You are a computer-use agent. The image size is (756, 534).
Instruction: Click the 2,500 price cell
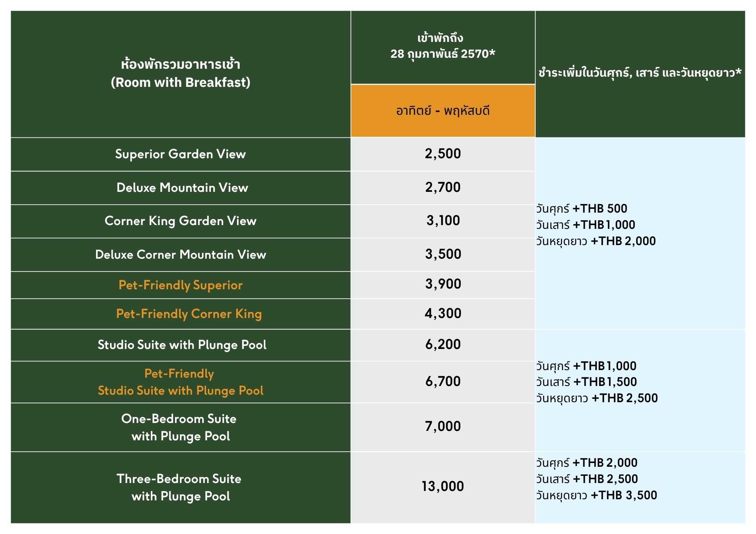(x=443, y=154)
